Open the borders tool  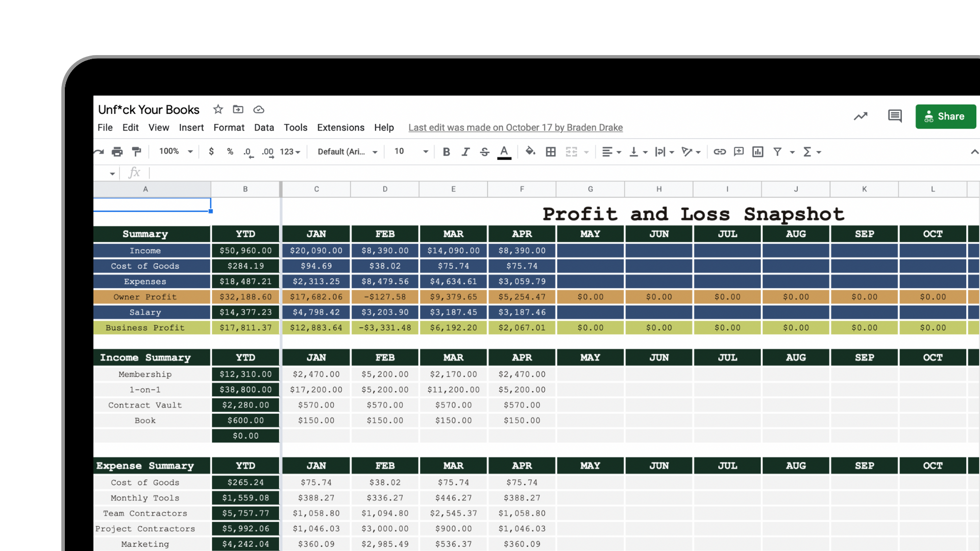click(551, 152)
